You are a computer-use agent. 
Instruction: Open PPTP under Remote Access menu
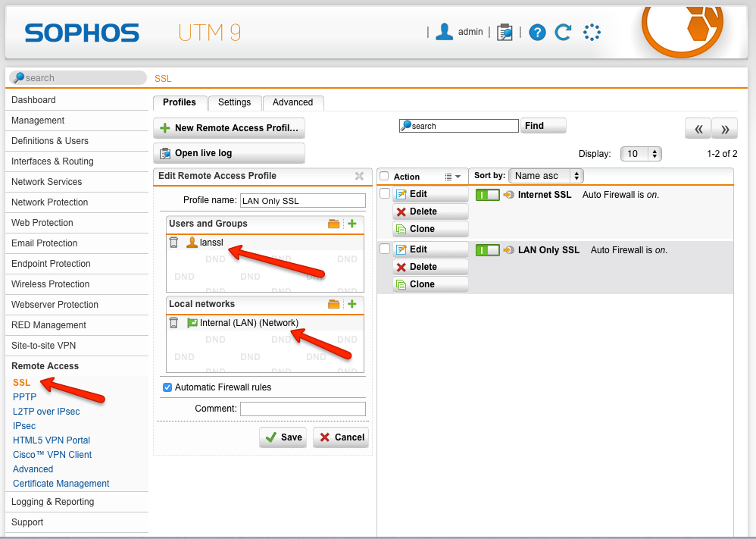[24, 397]
